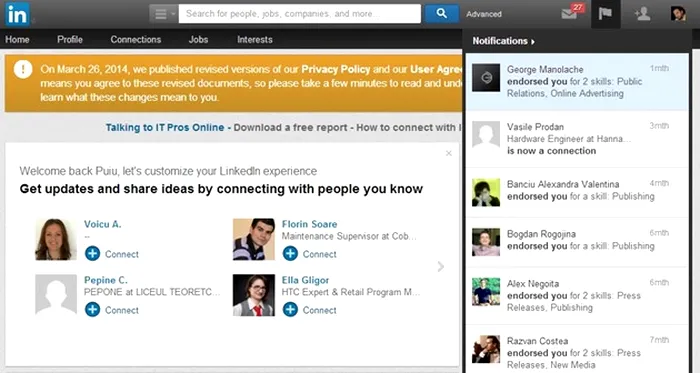Open the add connections icon
700x373 pixels.
[642, 14]
